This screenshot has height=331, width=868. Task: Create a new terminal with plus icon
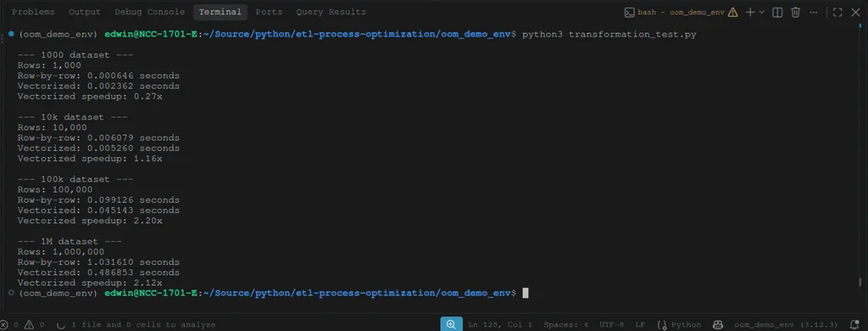pyautogui.click(x=749, y=12)
